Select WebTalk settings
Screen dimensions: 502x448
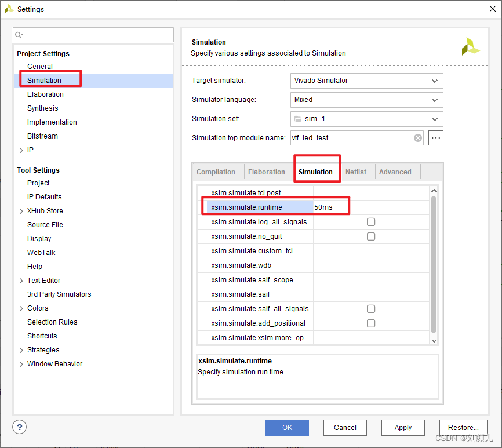point(41,253)
